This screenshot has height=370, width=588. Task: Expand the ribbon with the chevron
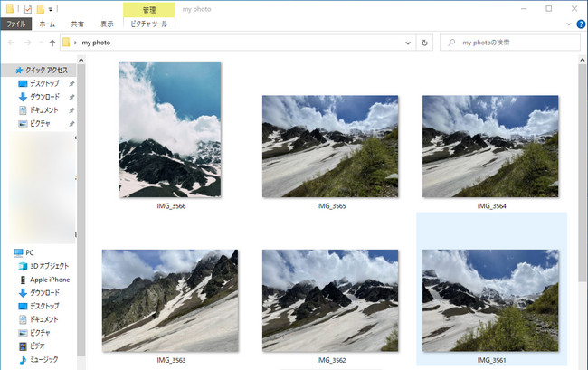tap(568, 24)
